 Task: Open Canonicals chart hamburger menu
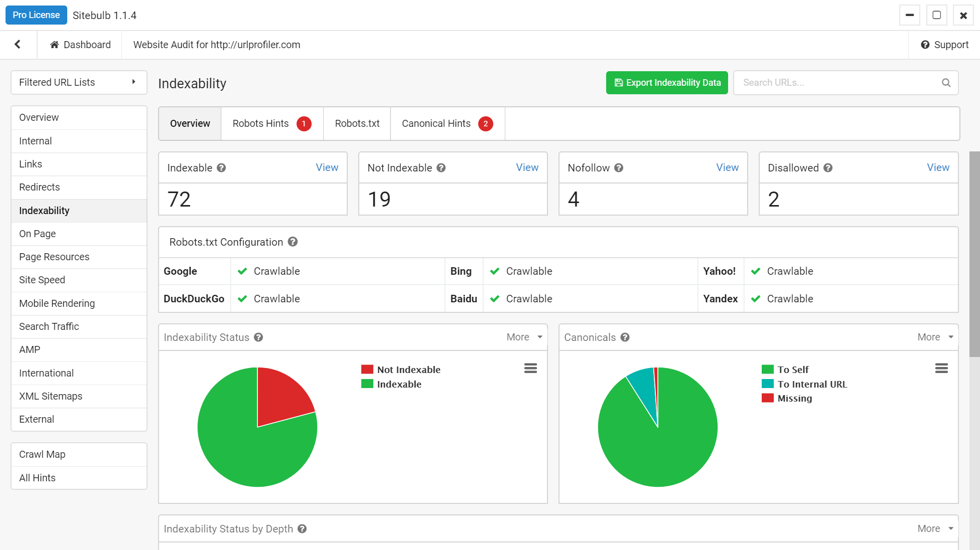click(941, 369)
